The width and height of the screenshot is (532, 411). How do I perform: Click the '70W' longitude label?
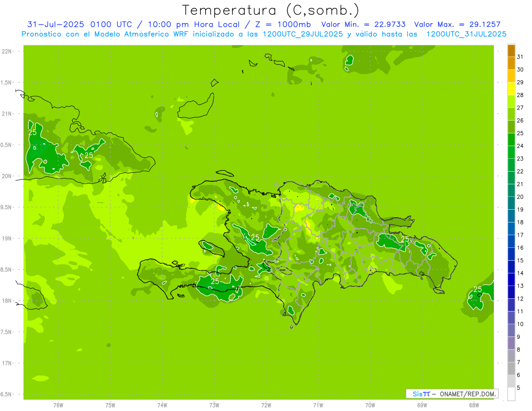point(370,405)
